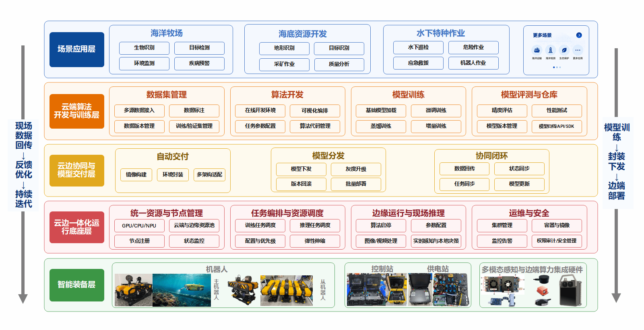Click the 版本回滚 item
644x330 pixels.
tap(301, 184)
